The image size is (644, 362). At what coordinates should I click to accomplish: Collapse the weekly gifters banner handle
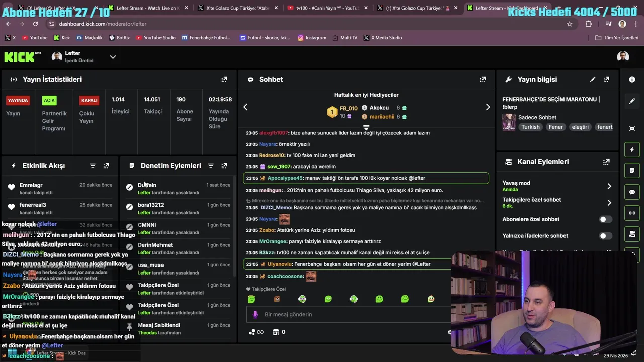(x=366, y=127)
